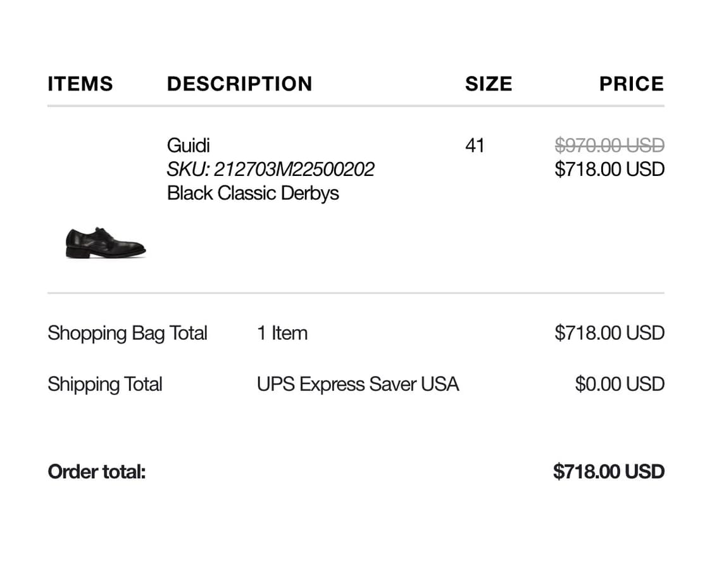The height and width of the screenshot is (588, 712).
Task: Click the discounted item price under the strikethrough
Action: pos(609,170)
